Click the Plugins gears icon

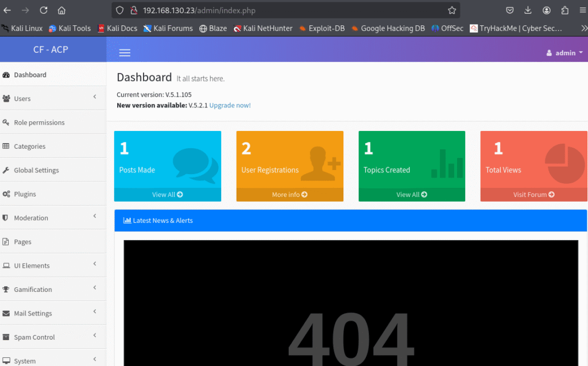[x=6, y=194]
